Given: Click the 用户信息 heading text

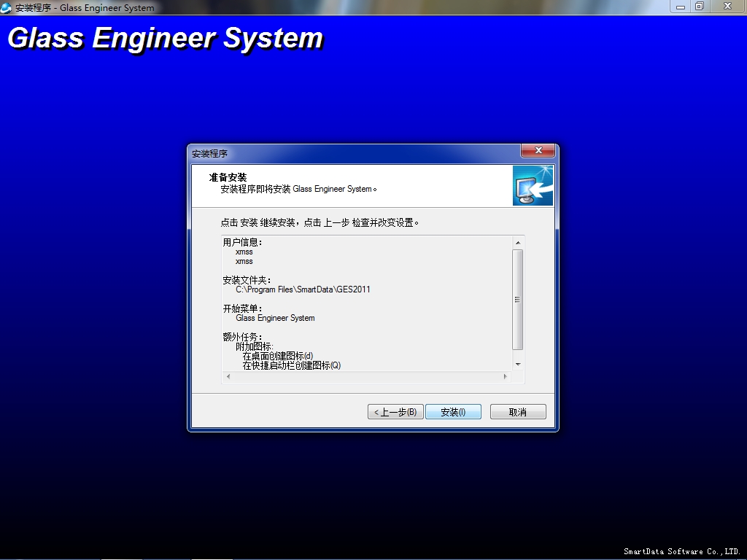Looking at the screenshot, I should 242,242.
